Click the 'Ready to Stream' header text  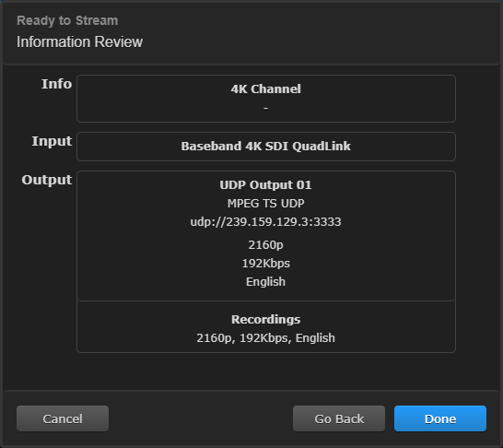pos(67,20)
